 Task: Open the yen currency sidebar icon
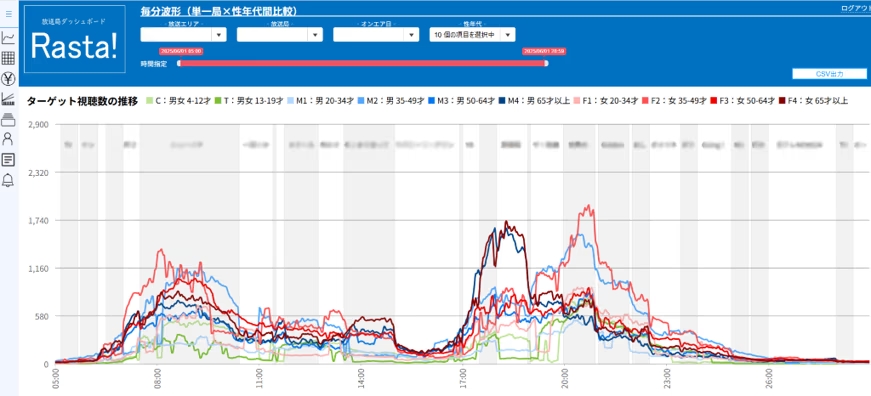(x=8, y=78)
